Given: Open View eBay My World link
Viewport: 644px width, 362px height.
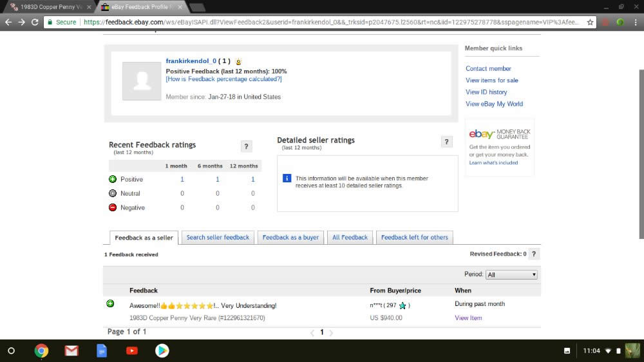Looking at the screenshot, I should pyautogui.click(x=494, y=104).
